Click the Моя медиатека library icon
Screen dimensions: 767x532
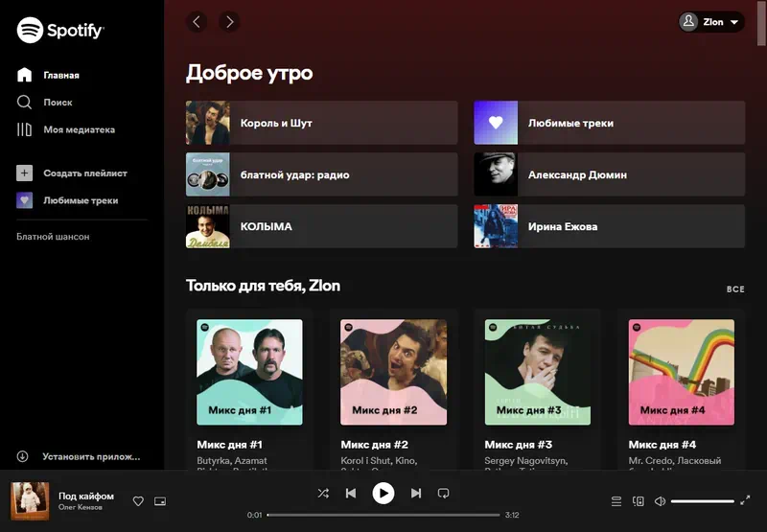(x=25, y=129)
